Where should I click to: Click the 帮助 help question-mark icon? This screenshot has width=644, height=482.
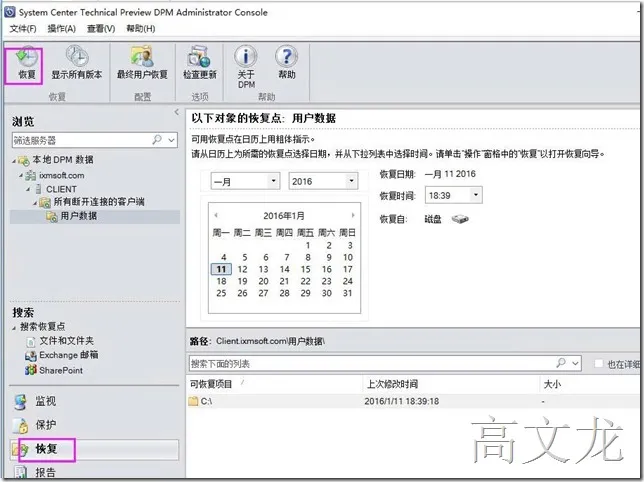tap(286, 56)
